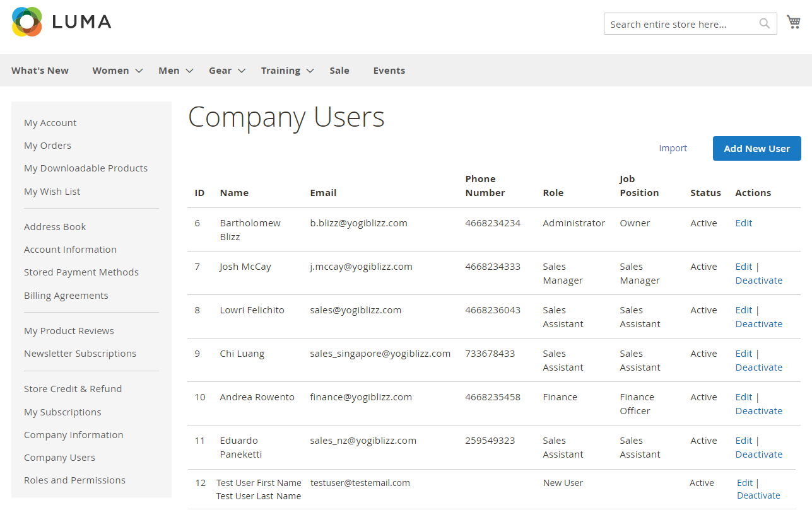This screenshot has width=812, height=515.
Task: Open Company Information page
Action: pyautogui.click(x=74, y=435)
